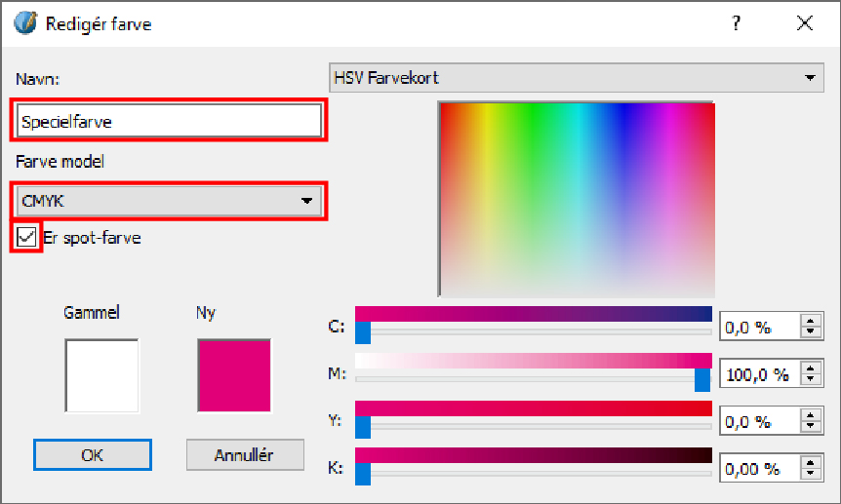Click the K black slider handle
The image size is (841, 504).
pos(363,475)
